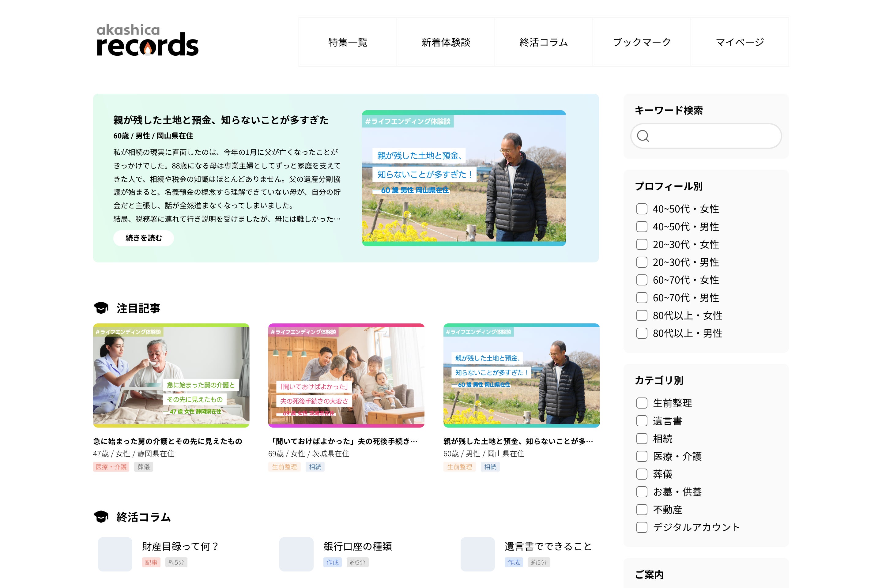Click the akashica records logo
The image size is (882, 588).
[x=147, y=40]
